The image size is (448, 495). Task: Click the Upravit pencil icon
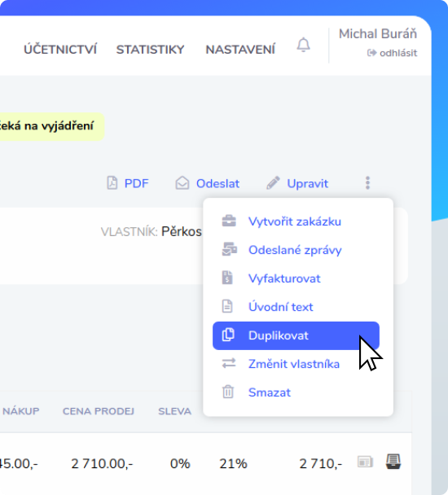(x=273, y=183)
